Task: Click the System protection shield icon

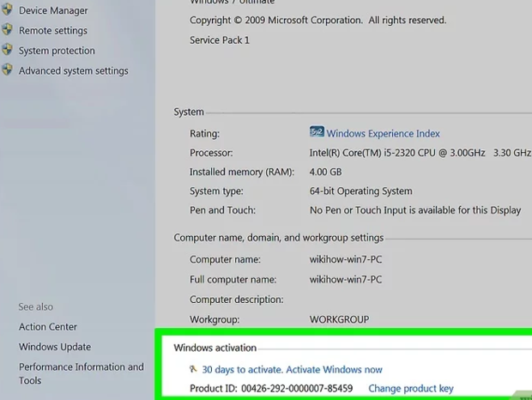Action: [7, 50]
